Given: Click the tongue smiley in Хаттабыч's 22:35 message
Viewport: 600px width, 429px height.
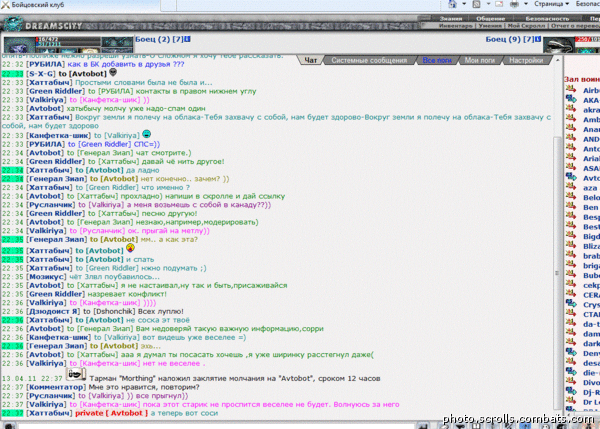Looking at the screenshot, I should (x=130, y=248).
